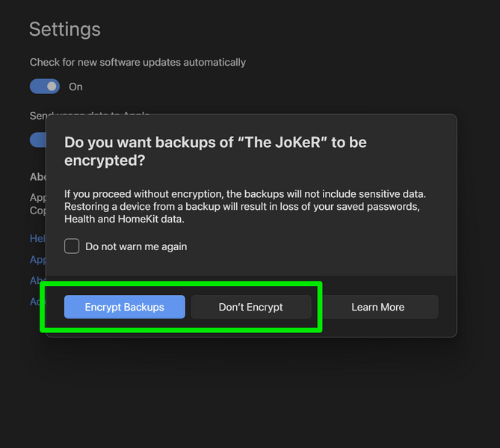Click the blue link starting with "Hel"
Image resolution: width=500 pixels, height=448 pixels.
pos(37,238)
